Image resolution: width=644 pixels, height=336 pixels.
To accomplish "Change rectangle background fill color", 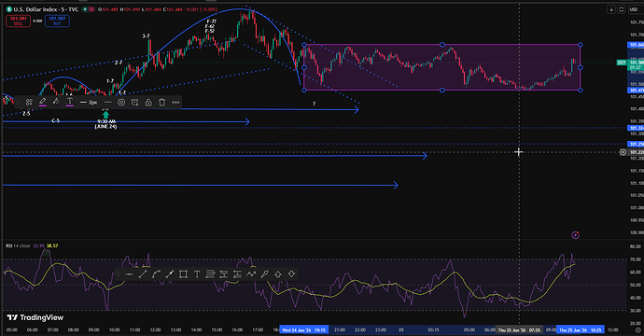I will [56, 102].
